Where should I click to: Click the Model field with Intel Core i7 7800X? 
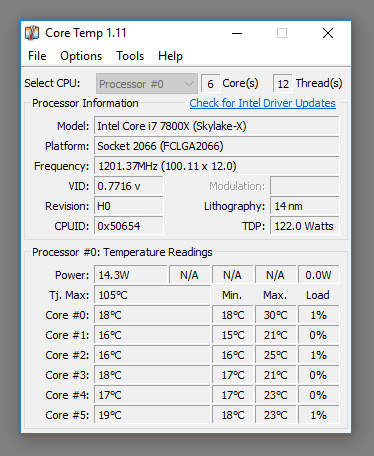(x=217, y=126)
